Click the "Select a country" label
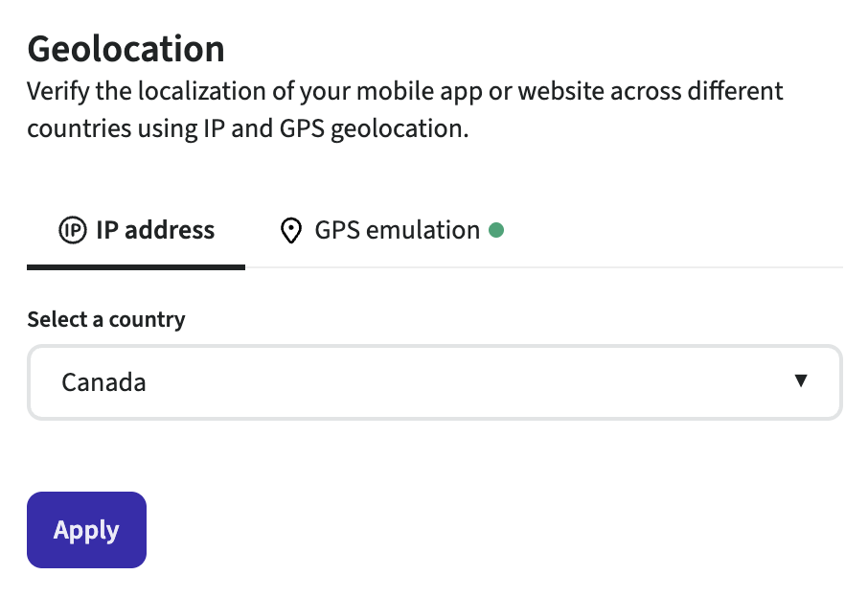Viewport: 868px width, 598px height. [106, 319]
